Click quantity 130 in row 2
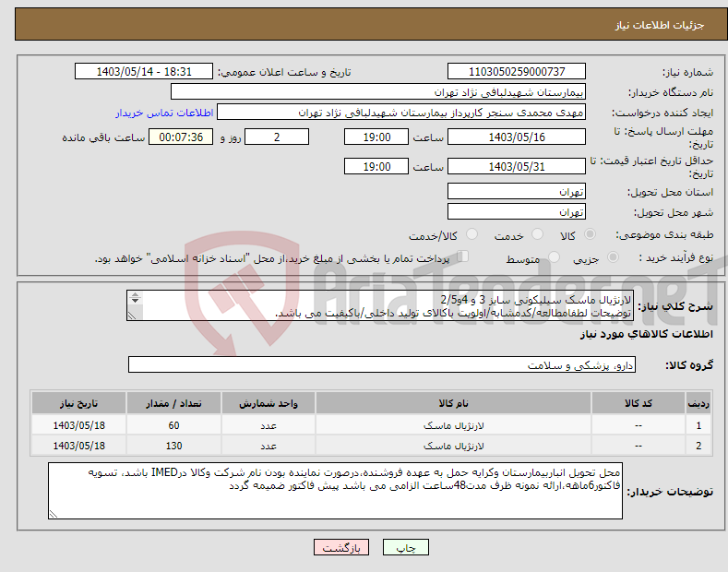This screenshot has height=572, width=728. point(173,446)
